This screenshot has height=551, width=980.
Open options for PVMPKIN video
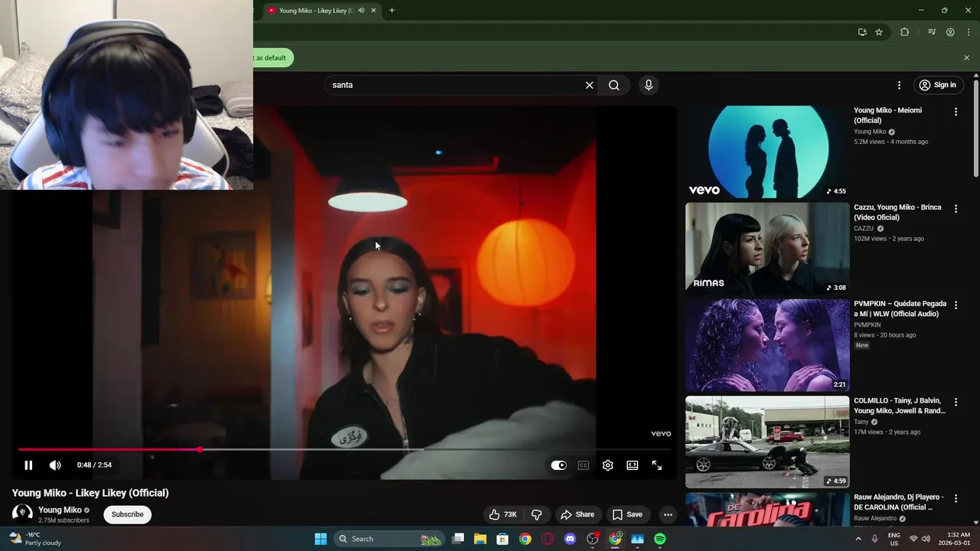click(x=955, y=305)
